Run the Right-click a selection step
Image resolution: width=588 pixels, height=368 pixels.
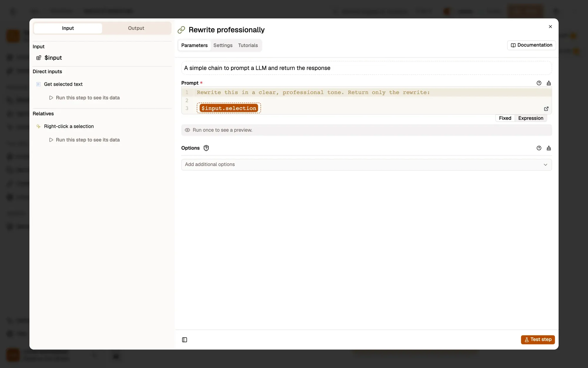[x=84, y=140]
